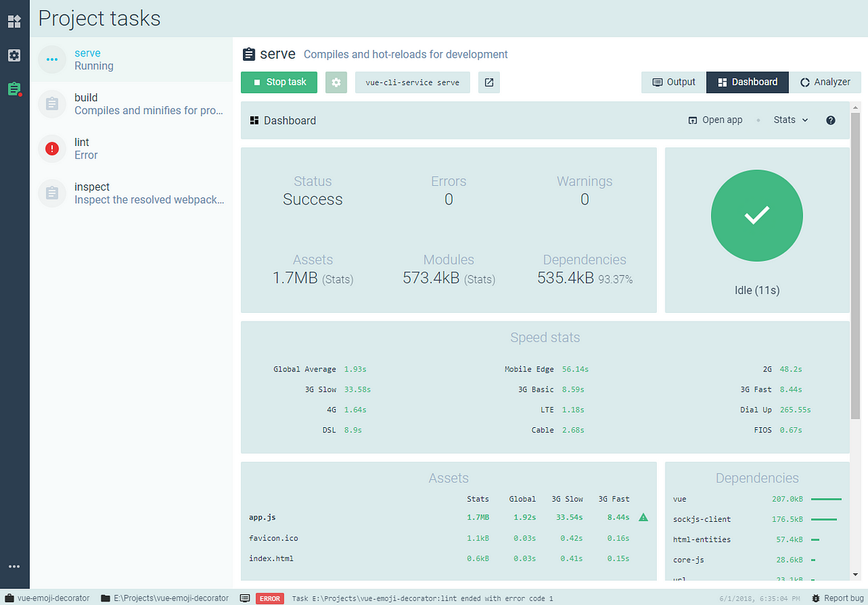Click the open-in-new-window icon beside command
The image size is (868, 605).
[489, 82]
